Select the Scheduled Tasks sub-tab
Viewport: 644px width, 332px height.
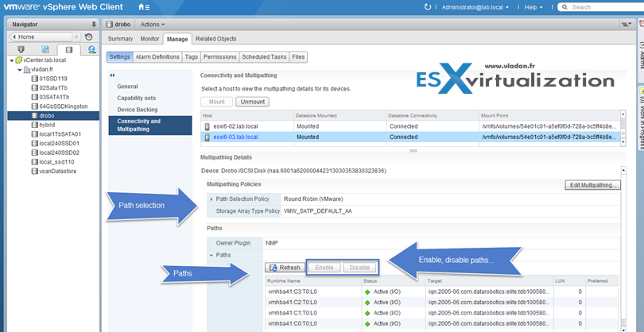(x=264, y=57)
